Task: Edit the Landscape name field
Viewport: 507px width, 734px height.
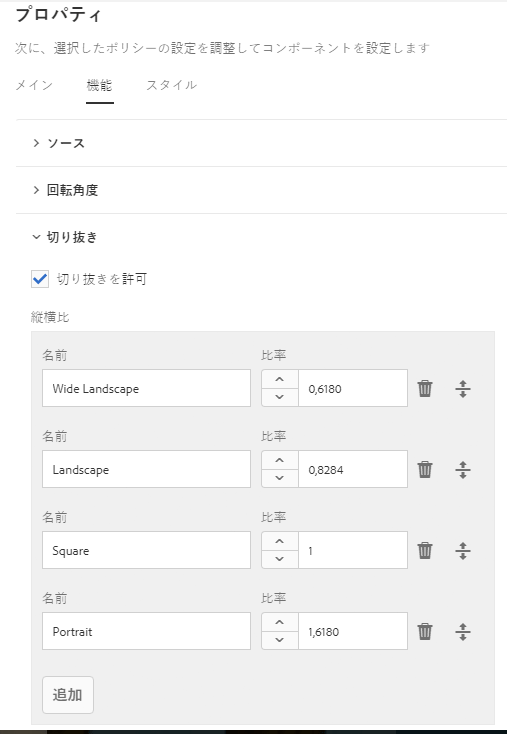Action: click(147, 469)
